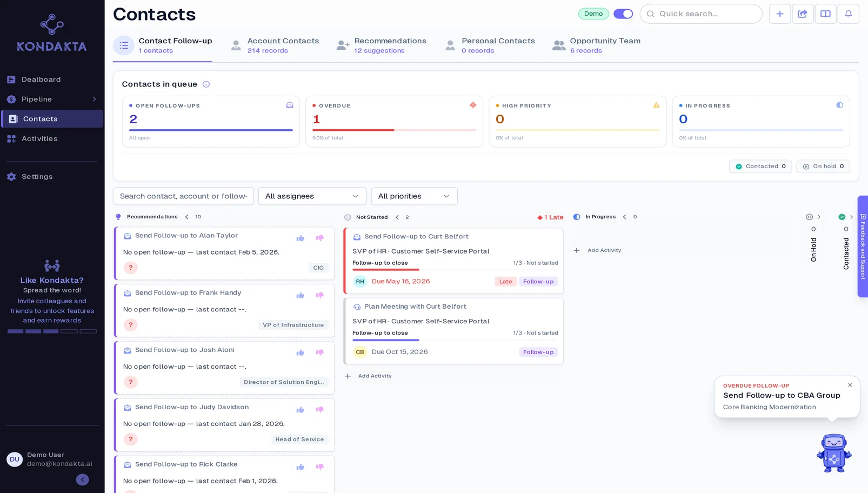
Task: Open Activities in the sidebar
Action: 52,139
